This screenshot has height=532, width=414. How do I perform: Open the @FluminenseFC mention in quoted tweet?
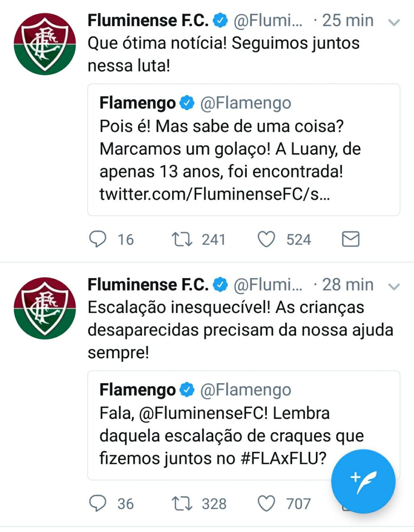tap(203, 413)
